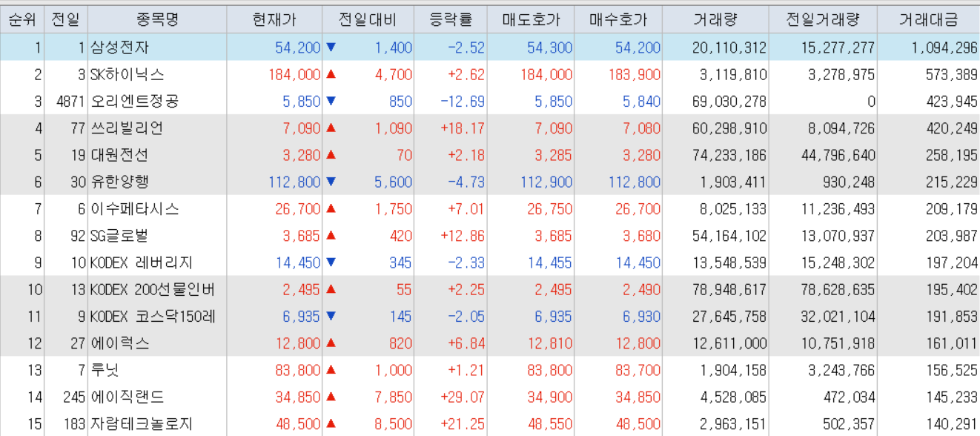Screen dimensions: 980x436
Task: Click volume cell 20,110,312
Action: click(x=729, y=47)
